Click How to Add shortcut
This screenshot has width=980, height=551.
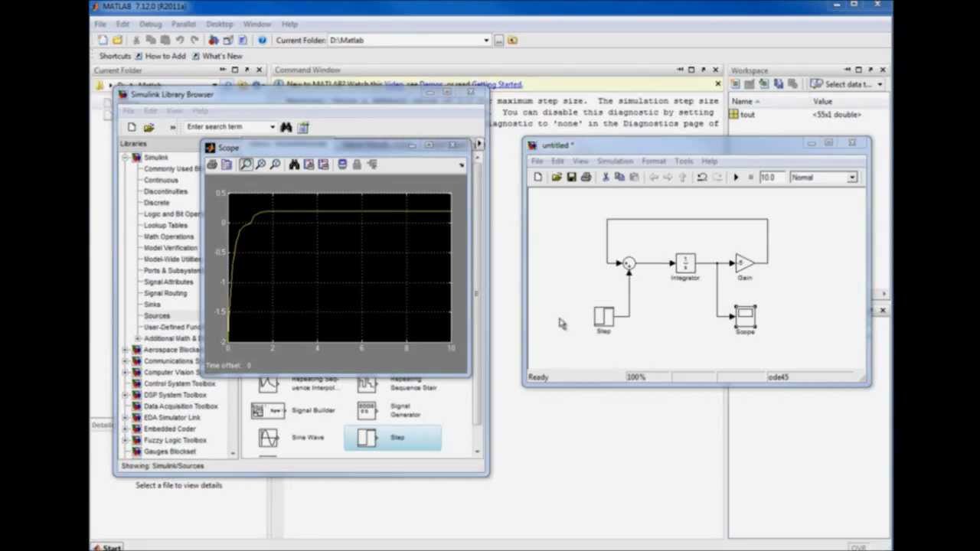pos(160,57)
